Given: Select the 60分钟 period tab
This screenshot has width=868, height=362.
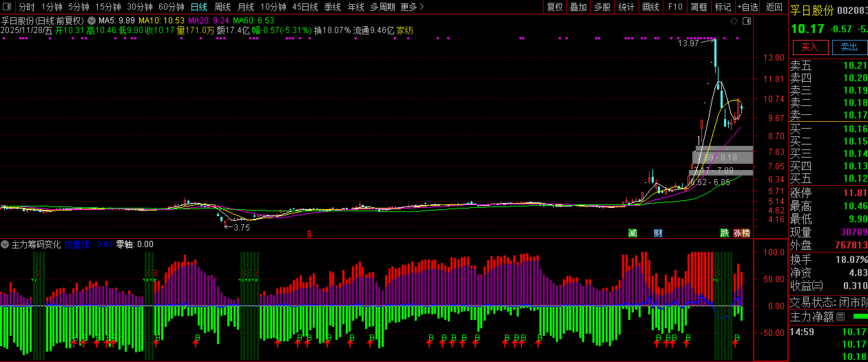Looking at the screenshot, I should (x=171, y=7).
